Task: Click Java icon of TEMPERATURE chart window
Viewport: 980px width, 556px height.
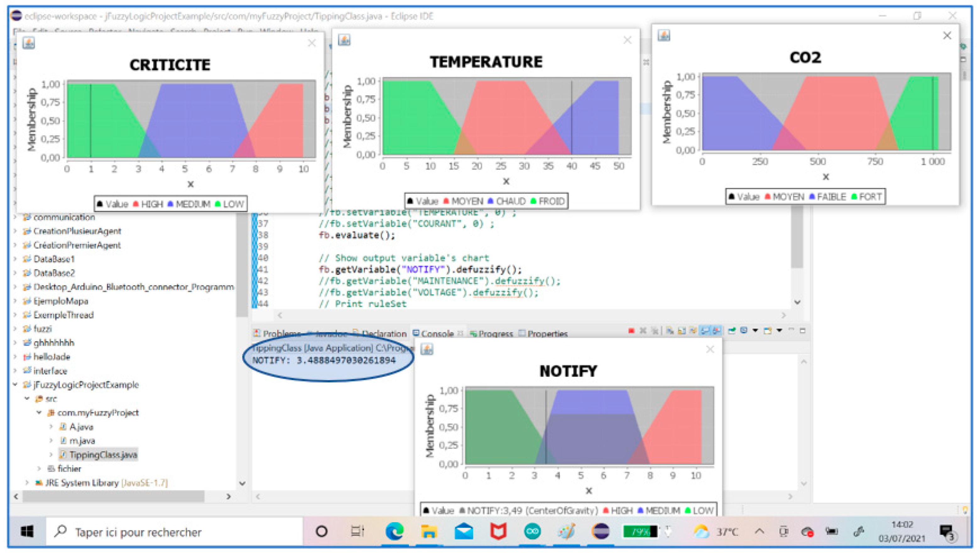Action: click(344, 40)
